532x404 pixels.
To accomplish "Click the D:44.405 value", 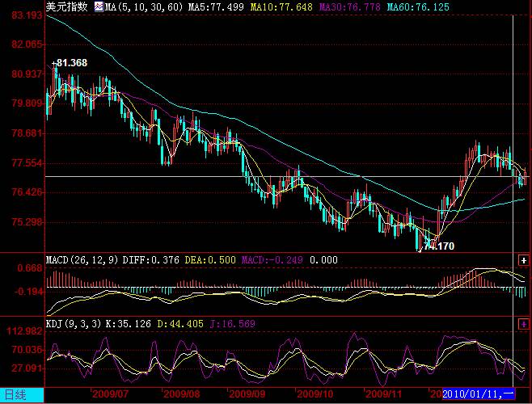I will coord(180,324).
